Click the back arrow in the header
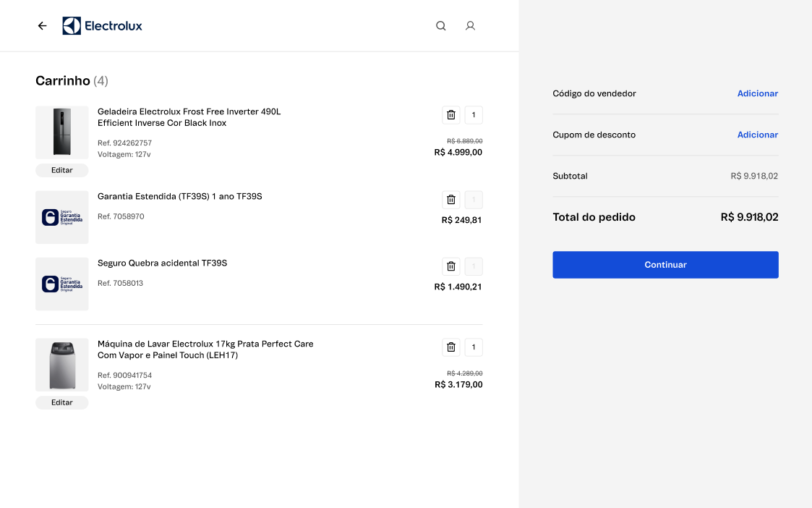 click(x=42, y=26)
